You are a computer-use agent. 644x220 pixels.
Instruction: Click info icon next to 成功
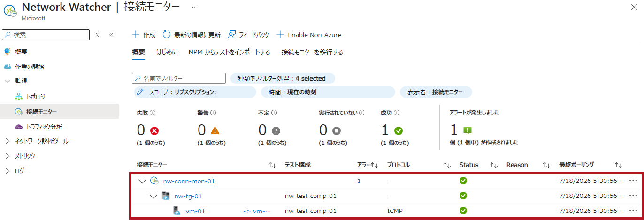[397, 113]
